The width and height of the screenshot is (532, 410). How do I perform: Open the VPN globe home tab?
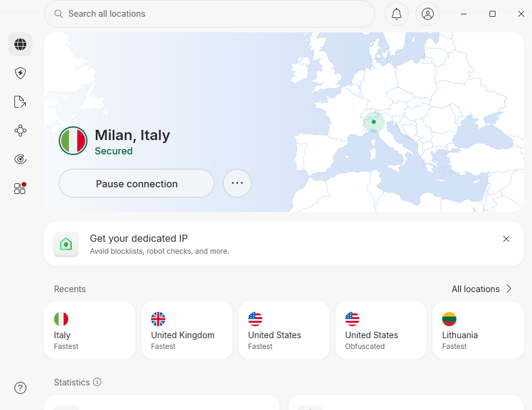pyautogui.click(x=20, y=44)
